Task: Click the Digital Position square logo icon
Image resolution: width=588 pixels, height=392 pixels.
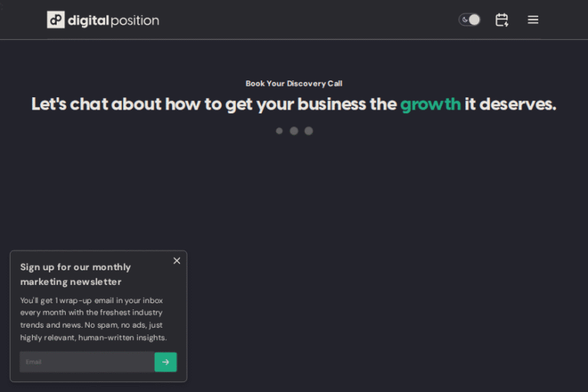Action: 56,20
